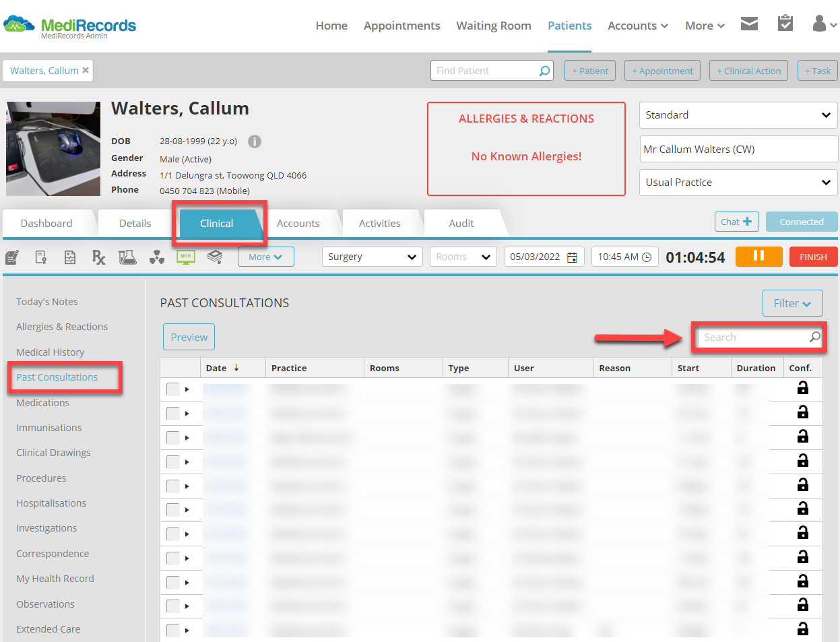Image resolution: width=840 pixels, height=642 pixels.
Task: Click the Mr Callum Walters (CW) field
Action: (738, 149)
